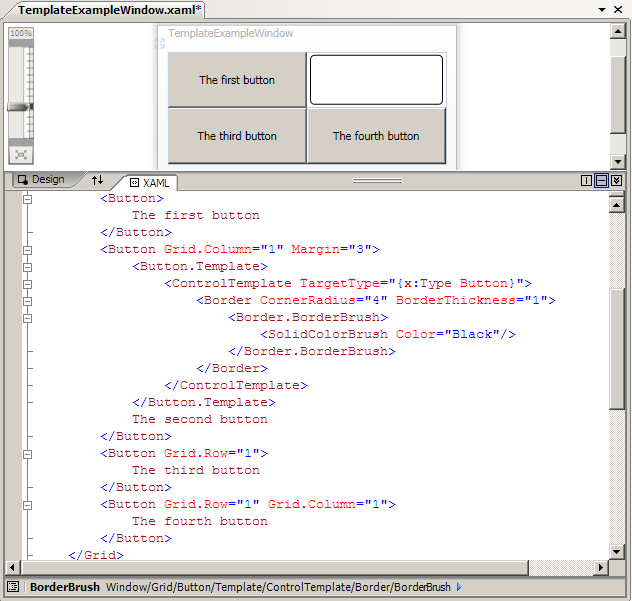The height and width of the screenshot is (601, 632).
Task: Click 'The fourth button' text in XAML
Action: point(200,521)
